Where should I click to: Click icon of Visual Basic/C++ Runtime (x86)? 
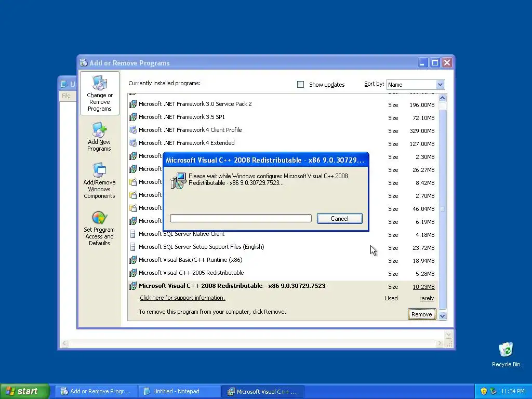pyautogui.click(x=133, y=260)
